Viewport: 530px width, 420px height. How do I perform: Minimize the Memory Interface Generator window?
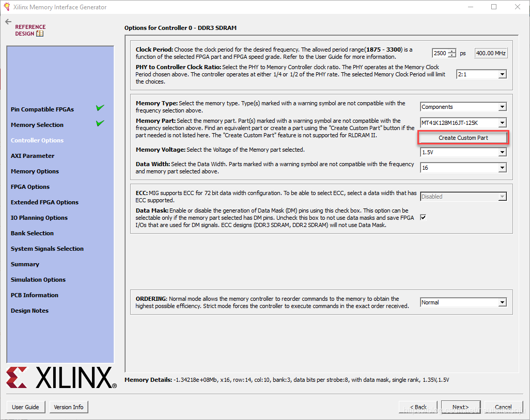point(471,7)
